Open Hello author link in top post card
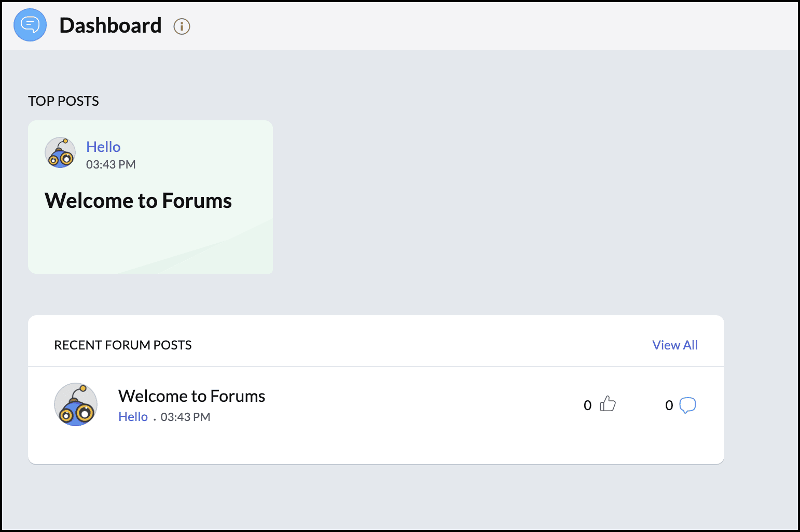Viewport: 800px width, 532px height. click(x=103, y=147)
